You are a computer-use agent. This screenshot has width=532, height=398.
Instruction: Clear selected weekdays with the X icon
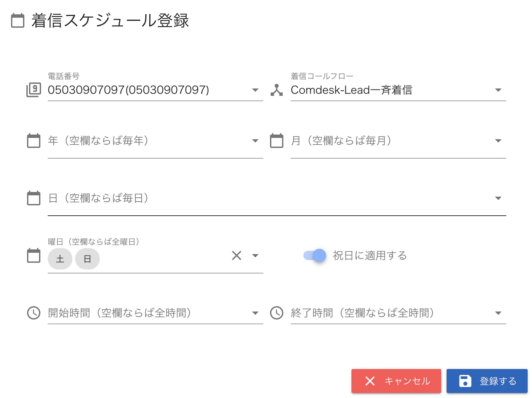click(237, 255)
